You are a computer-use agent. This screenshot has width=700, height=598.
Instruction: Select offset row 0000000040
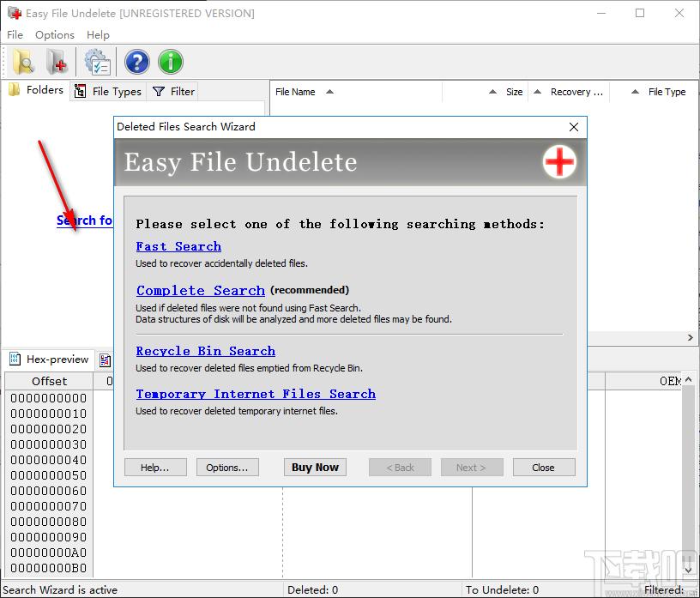click(x=49, y=460)
